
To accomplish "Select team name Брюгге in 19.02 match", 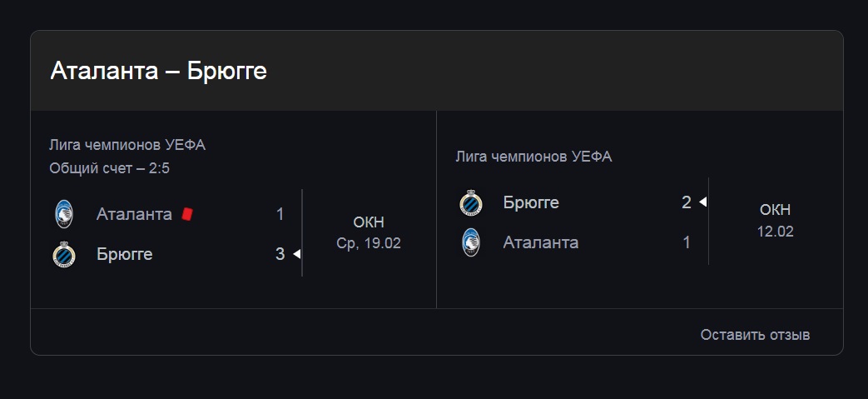I will 125,254.
